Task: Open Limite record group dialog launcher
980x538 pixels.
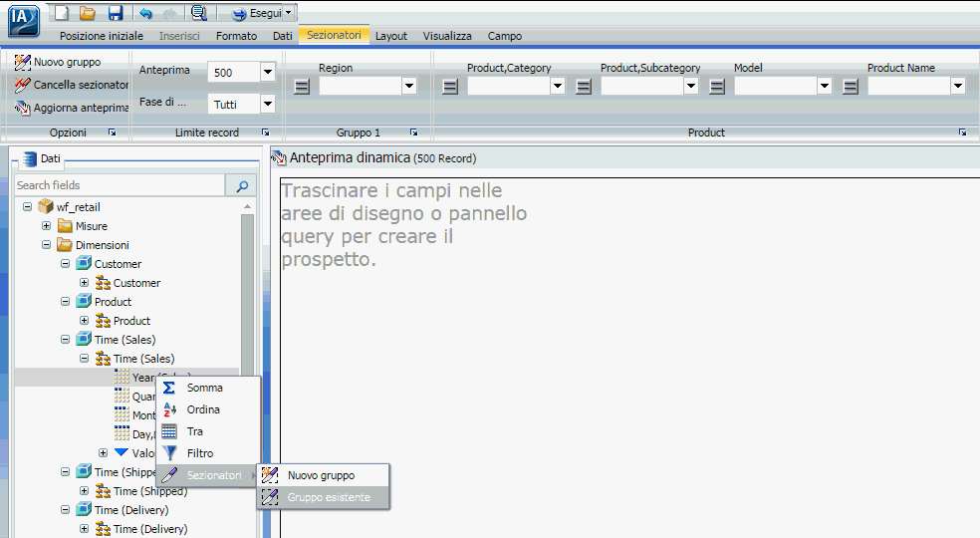Action: coord(266,133)
